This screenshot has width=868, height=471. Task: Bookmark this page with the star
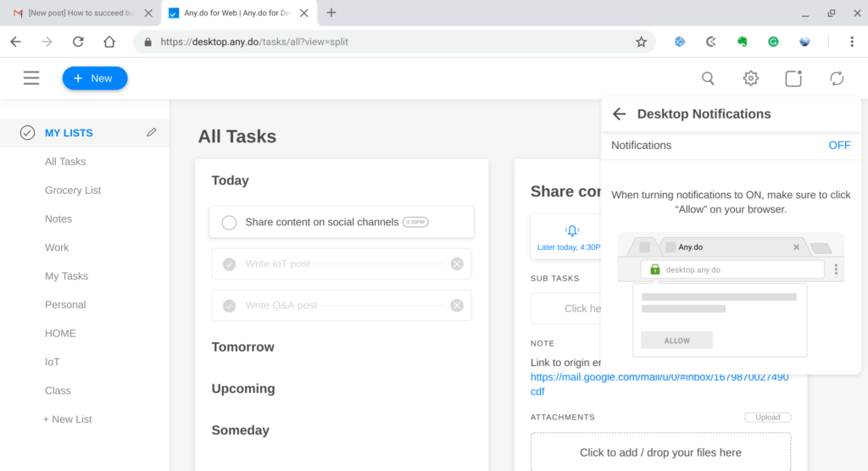641,42
